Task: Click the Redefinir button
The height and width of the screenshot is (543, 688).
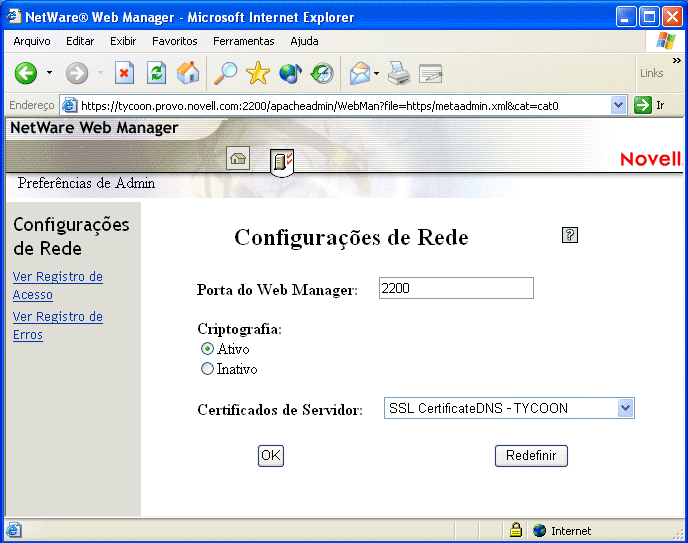Action: click(531, 456)
